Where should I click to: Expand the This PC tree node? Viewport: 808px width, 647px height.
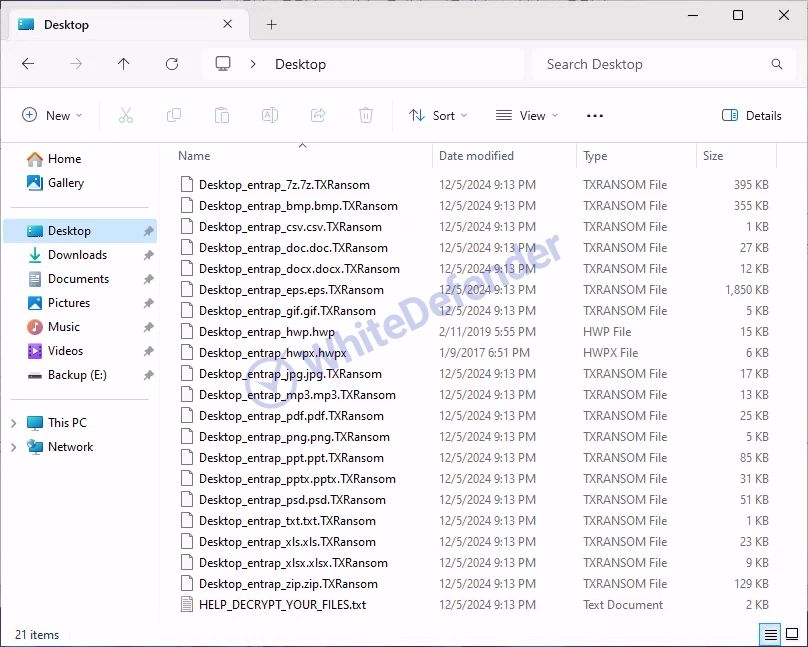click(14, 423)
